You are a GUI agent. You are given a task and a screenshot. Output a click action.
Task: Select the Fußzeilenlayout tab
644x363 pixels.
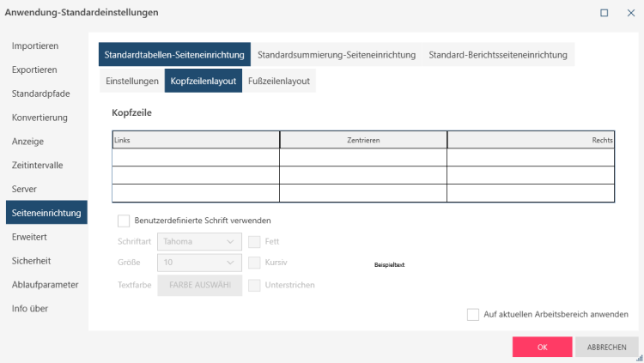[x=279, y=81]
